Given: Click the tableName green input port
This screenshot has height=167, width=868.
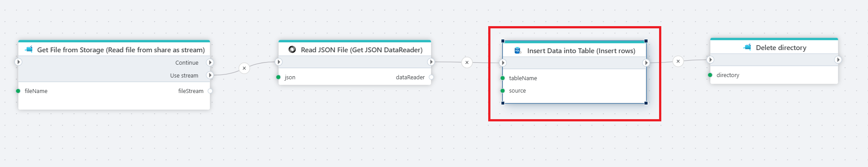Looking at the screenshot, I should pos(503,78).
